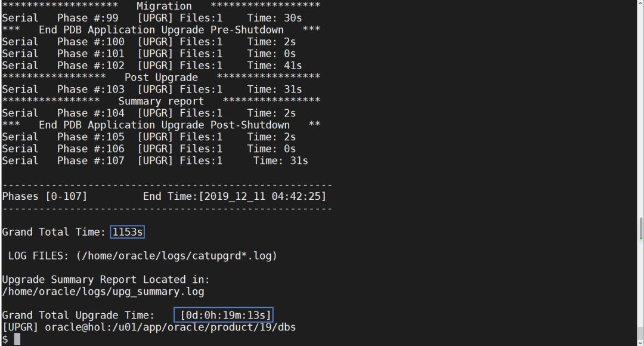
Task: Click the Phases [0-107] text
Action: coord(45,196)
